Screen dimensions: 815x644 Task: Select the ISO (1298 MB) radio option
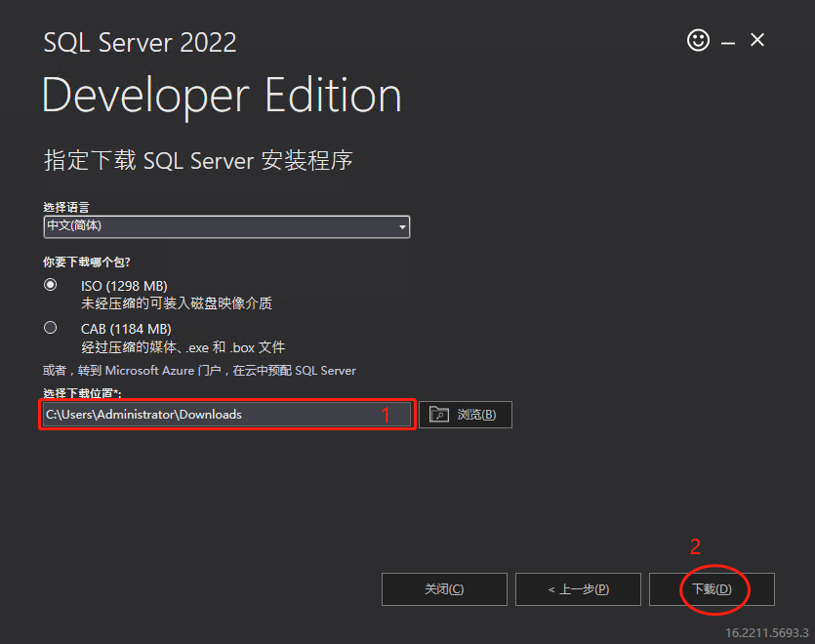click(51, 285)
